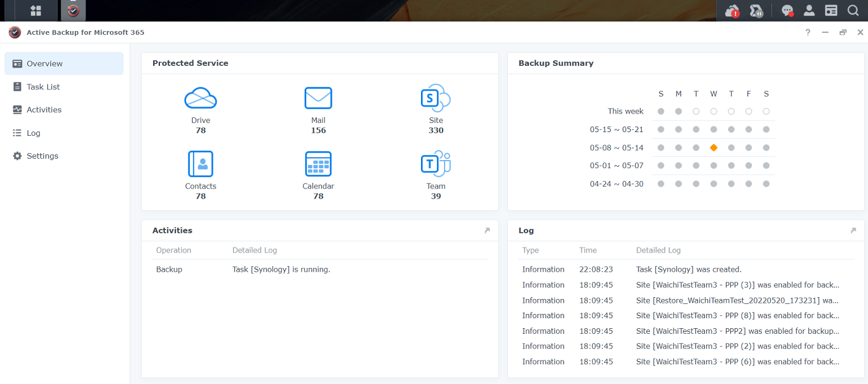Click orange warning marker for 05-08 week
Viewport: 868px width, 384px height.
(x=714, y=148)
